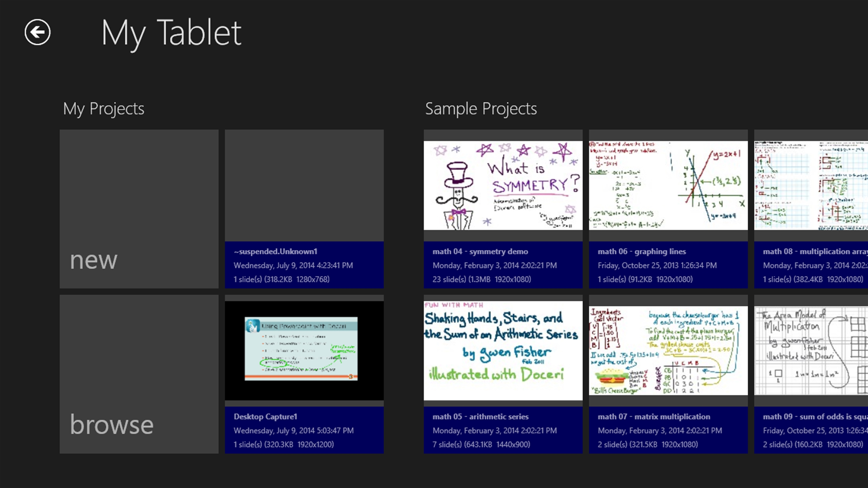The height and width of the screenshot is (488, 868).
Task: Select the ~suspended.Unknown1 project title
Action: point(275,252)
